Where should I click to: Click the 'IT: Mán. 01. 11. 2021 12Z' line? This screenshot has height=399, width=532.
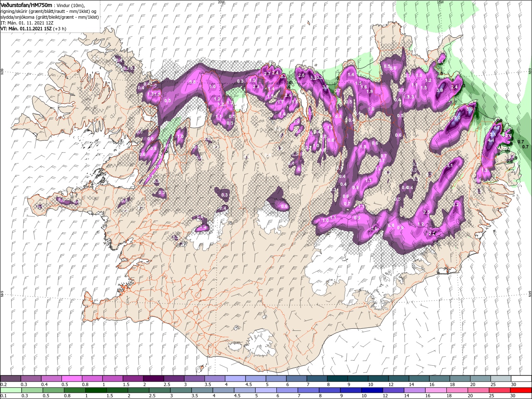point(27,23)
